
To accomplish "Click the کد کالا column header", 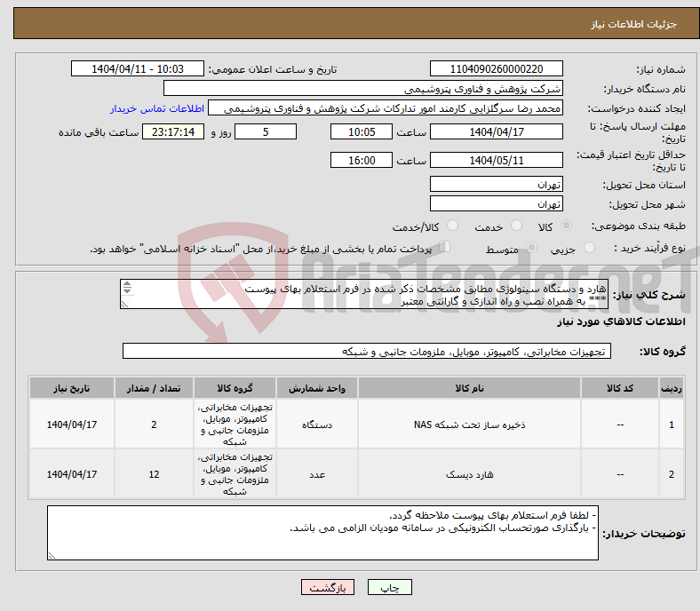I will click(620, 388).
